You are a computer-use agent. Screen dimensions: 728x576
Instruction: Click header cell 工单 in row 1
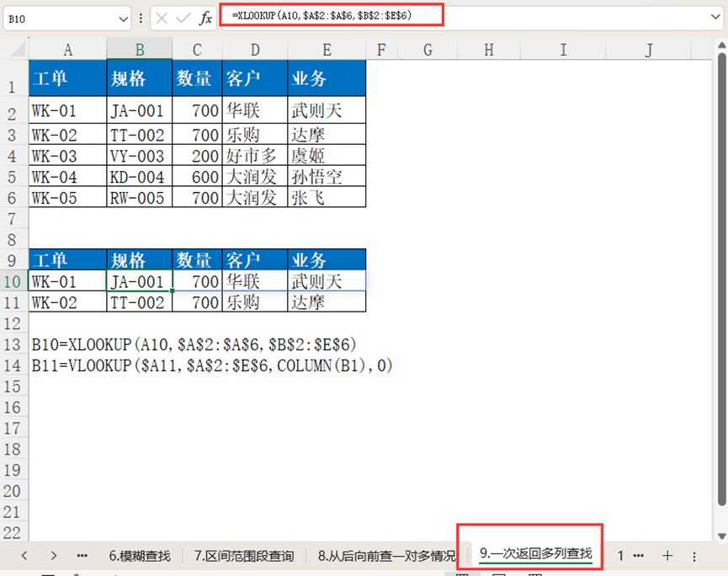(x=68, y=78)
